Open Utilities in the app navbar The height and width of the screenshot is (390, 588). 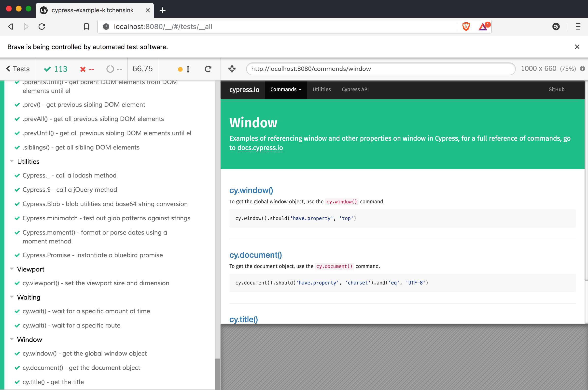pyautogui.click(x=322, y=90)
